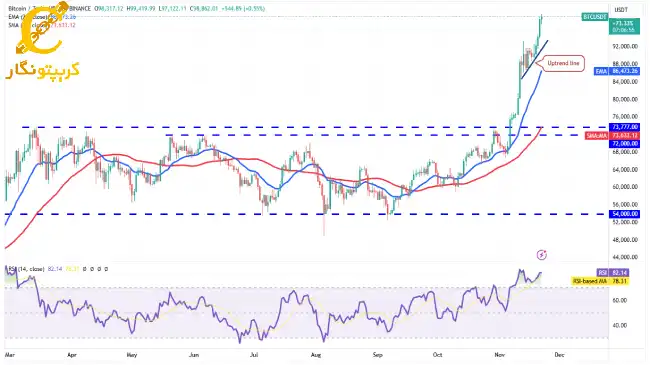Select the dark blue uptrend line drawing
The width and height of the screenshot is (650, 365).
point(535,59)
